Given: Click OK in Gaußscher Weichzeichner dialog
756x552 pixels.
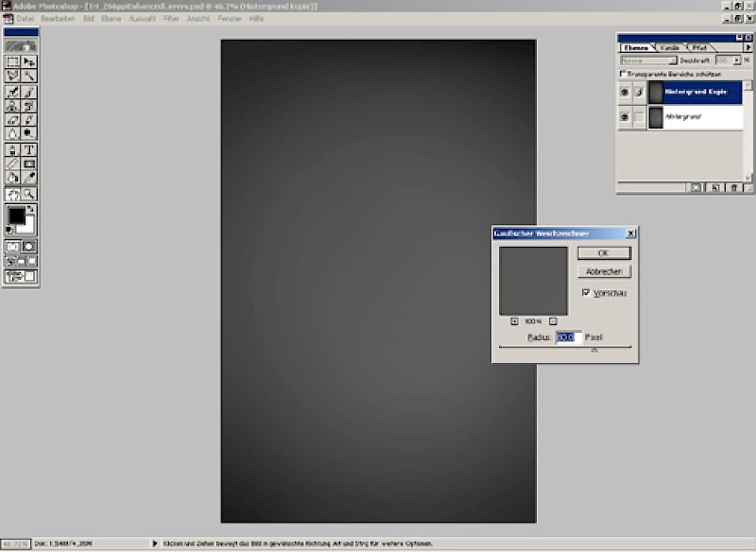Looking at the screenshot, I should click(x=604, y=253).
